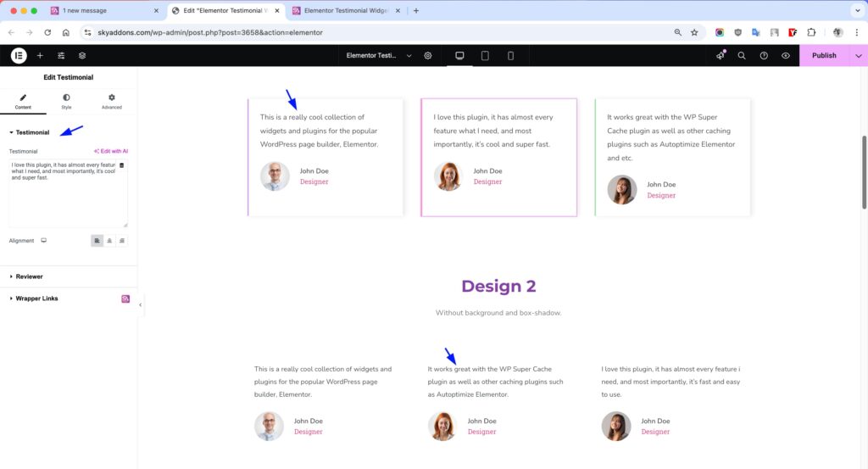Open browser home page
The image size is (868, 469).
[x=66, y=33]
